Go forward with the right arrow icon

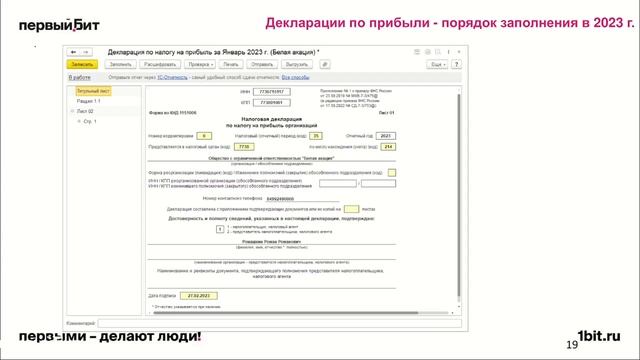click(x=86, y=52)
